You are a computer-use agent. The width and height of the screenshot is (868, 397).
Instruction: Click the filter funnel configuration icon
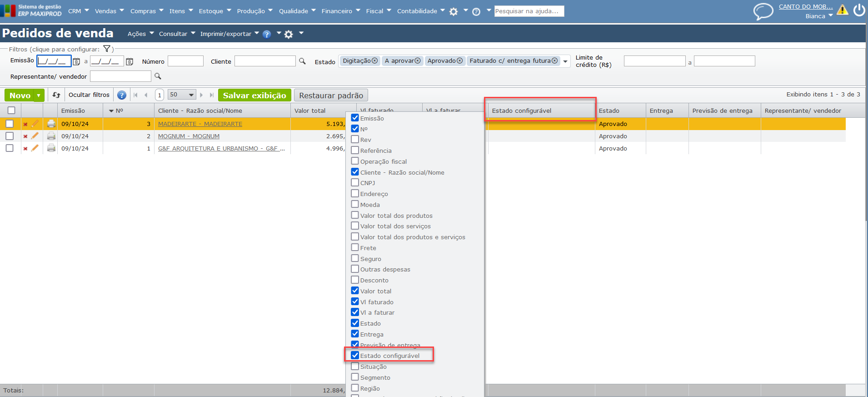[x=107, y=49]
